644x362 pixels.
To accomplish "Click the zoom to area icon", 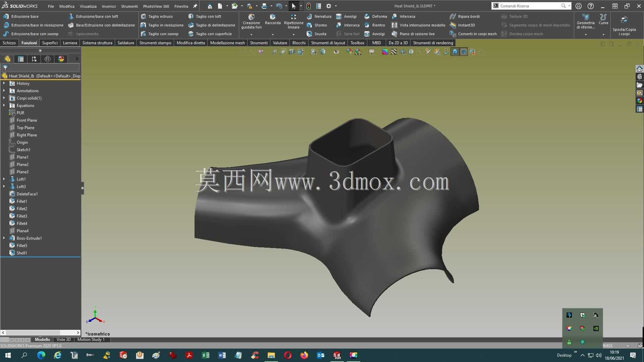I will click(283, 52).
